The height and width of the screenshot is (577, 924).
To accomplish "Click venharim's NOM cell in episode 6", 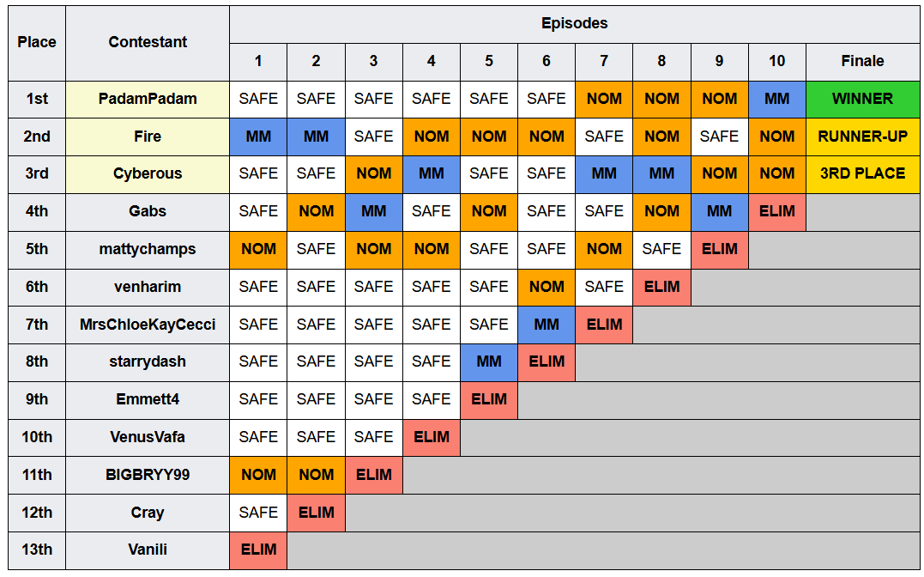I will point(547,287).
